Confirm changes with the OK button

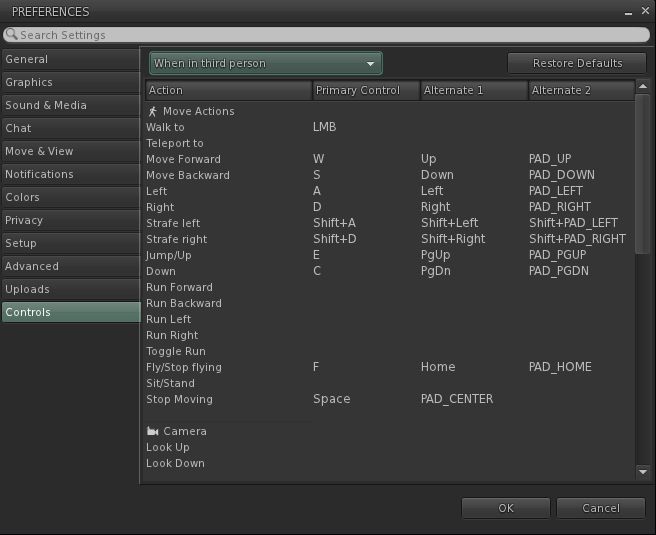506,508
